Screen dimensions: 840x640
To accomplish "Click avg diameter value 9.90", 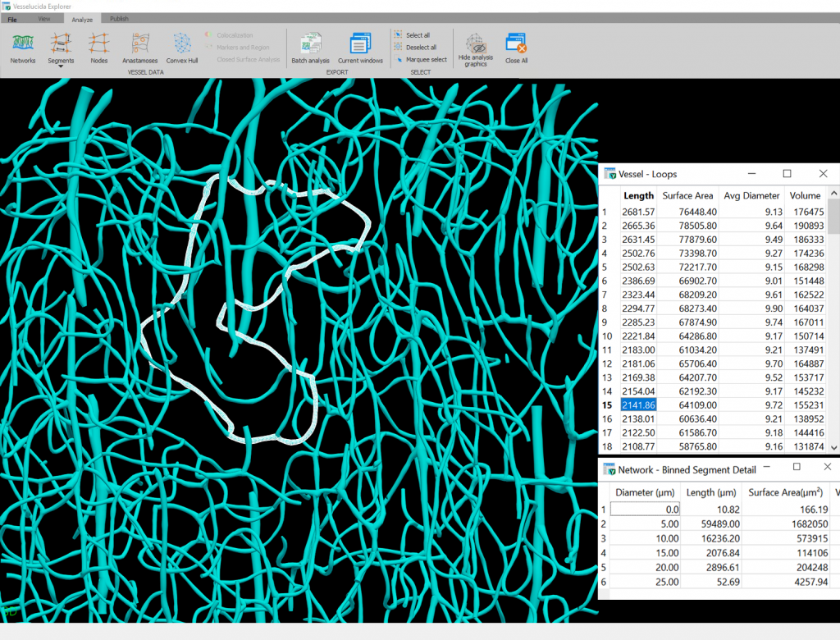I will point(774,309).
